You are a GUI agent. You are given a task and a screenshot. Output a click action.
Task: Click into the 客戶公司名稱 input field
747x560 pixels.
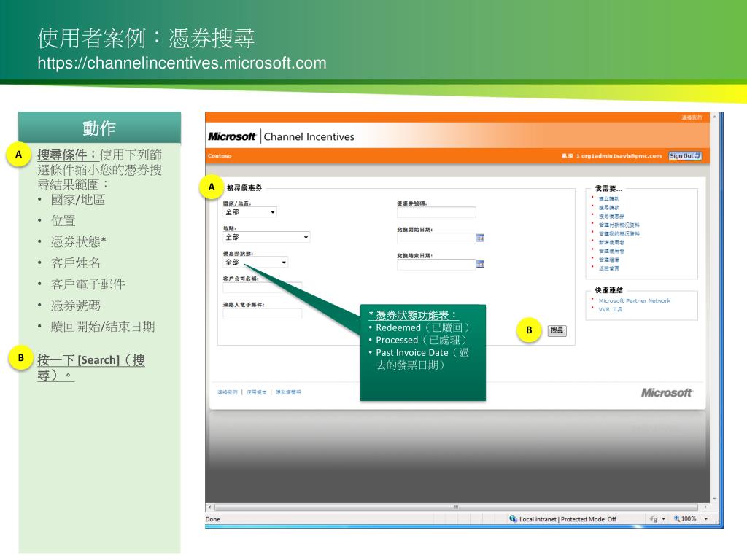263,287
